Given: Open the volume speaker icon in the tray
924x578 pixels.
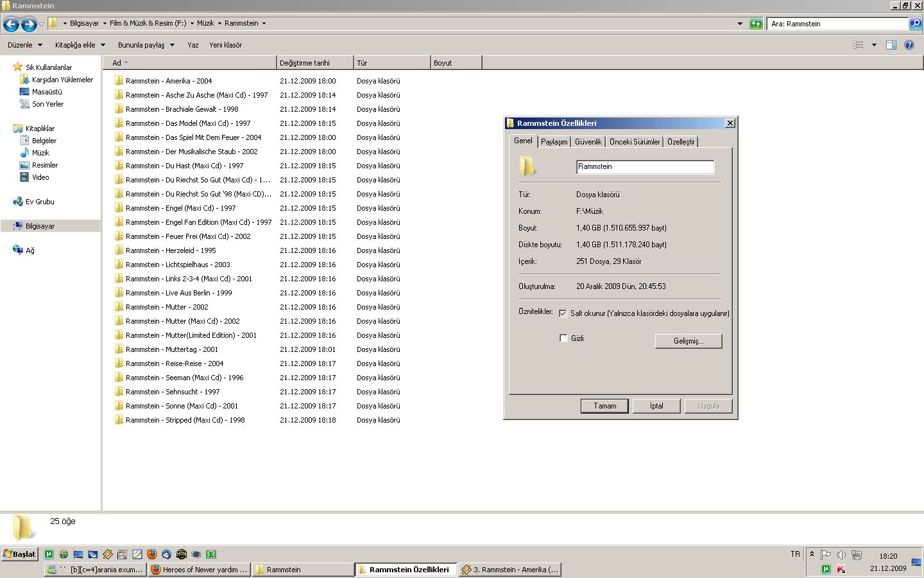Looking at the screenshot, I should (841, 555).
